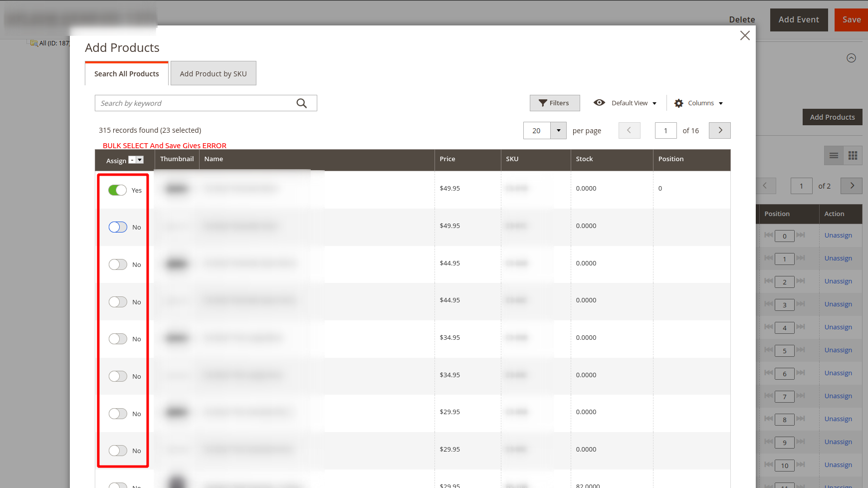Open the per page dropdown showing 20
Screen dimensions: 868x488
pyautogui.click(x=559, y=130)
